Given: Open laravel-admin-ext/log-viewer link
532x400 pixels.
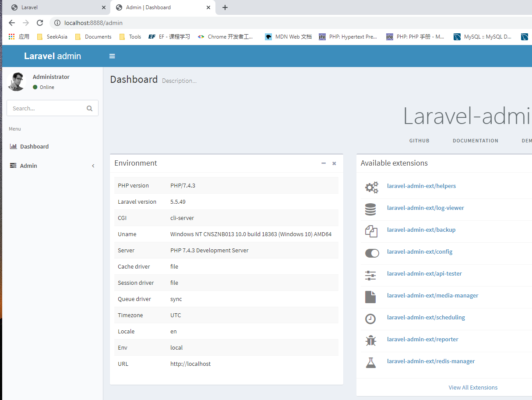Looking at the screenshot, I should 426,208.
